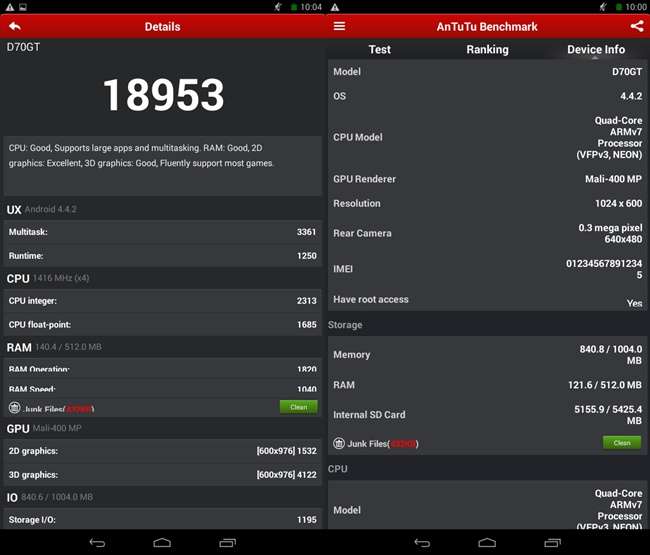The image size is (650, 555).
Task: Tap the junk files trash icon in Device Info
Action: [x=339, y=444]
